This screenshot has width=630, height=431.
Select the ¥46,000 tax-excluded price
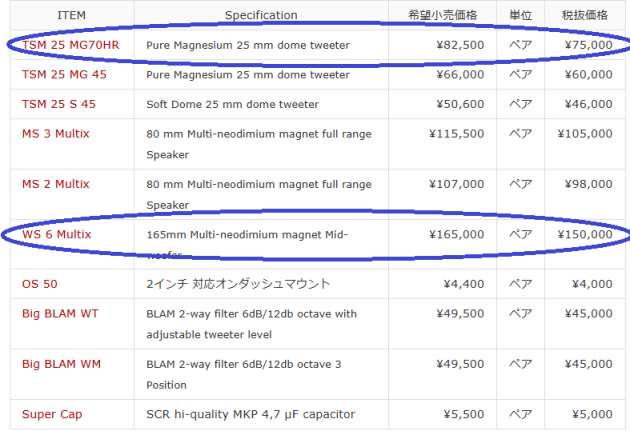click(589, 104)
